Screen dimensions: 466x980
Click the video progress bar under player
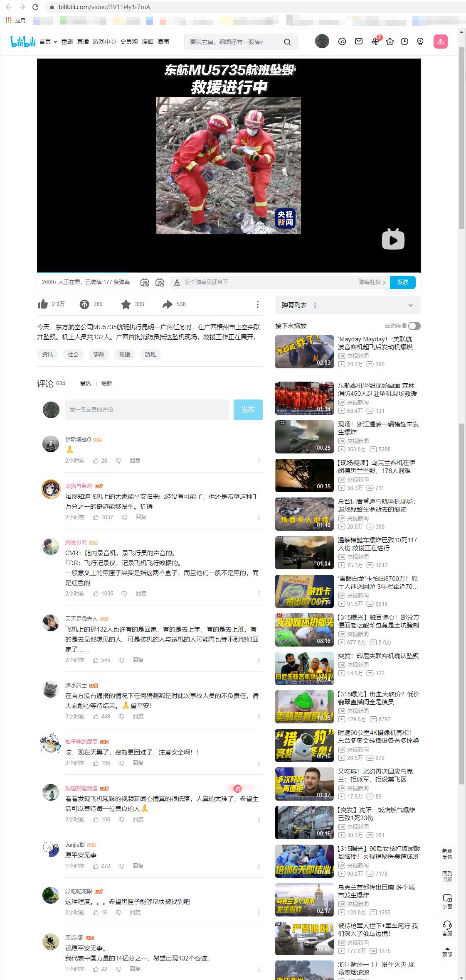pos(229,272)
